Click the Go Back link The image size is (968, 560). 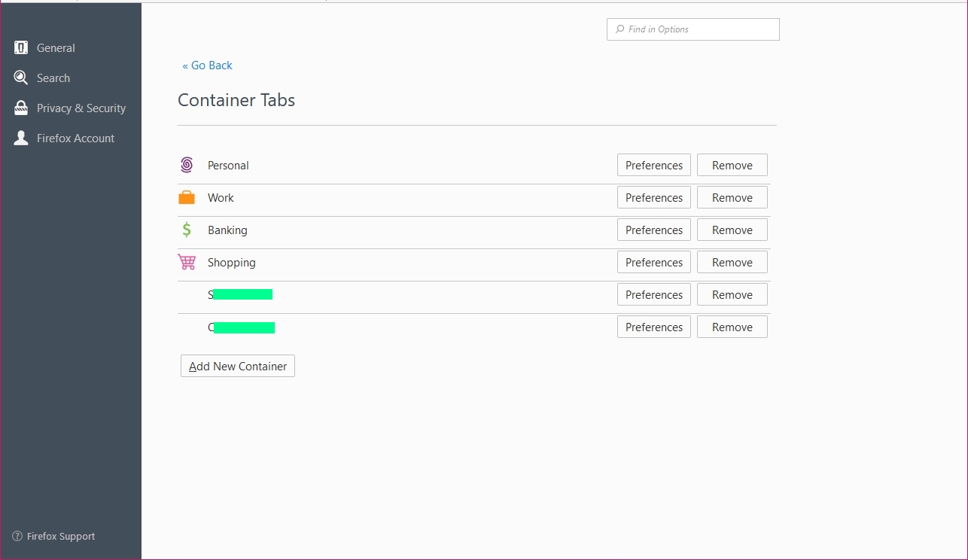(207, 65)
